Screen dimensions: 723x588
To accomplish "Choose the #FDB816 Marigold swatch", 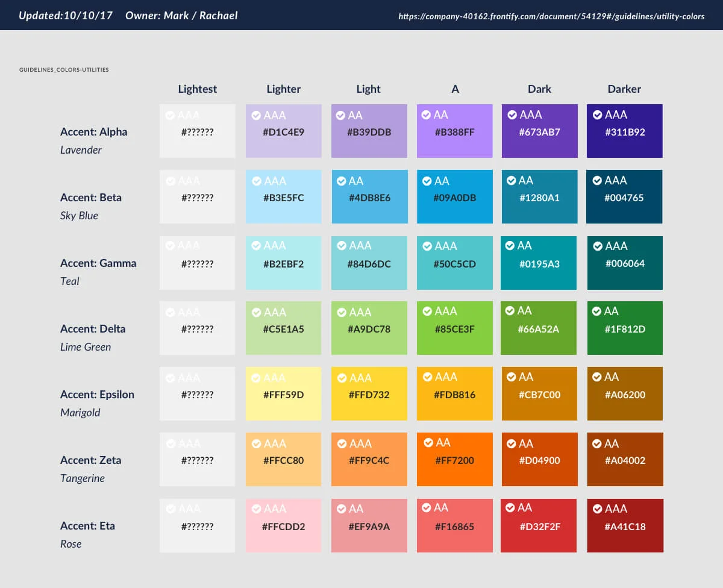I will (x=455, y=393).
